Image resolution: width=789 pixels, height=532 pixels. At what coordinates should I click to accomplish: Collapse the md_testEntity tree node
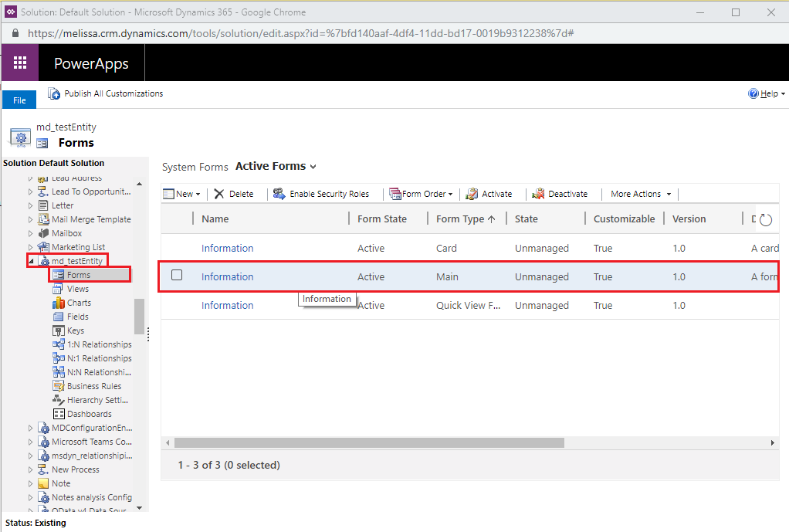(31, 261)
